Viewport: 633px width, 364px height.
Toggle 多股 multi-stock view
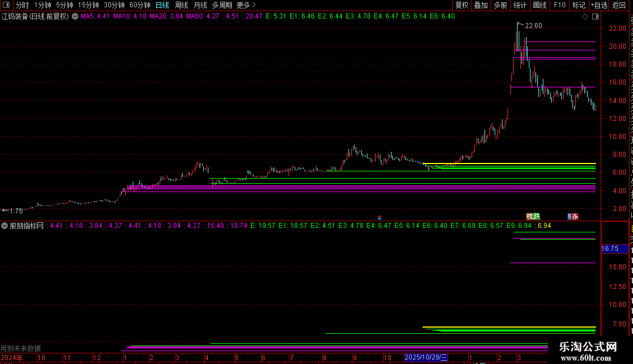[x=500, y=5]
